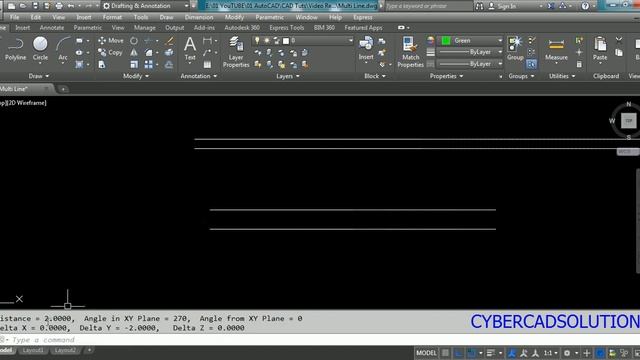
Task: Toggle group selection on/off button
Action: [x=531, y=64]
